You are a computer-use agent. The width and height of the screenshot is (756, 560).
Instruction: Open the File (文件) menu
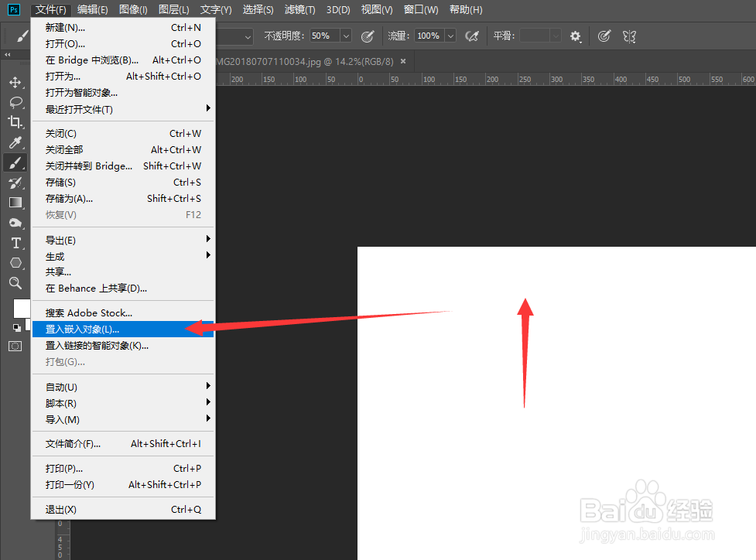[x=50, y=9]
